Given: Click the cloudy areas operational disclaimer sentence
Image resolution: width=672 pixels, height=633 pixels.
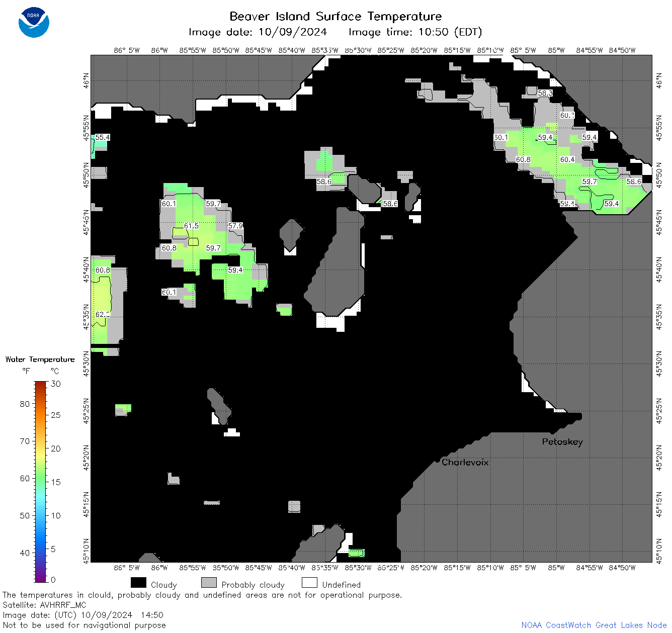Looking at the screenshot, I should tap(202, 595).
